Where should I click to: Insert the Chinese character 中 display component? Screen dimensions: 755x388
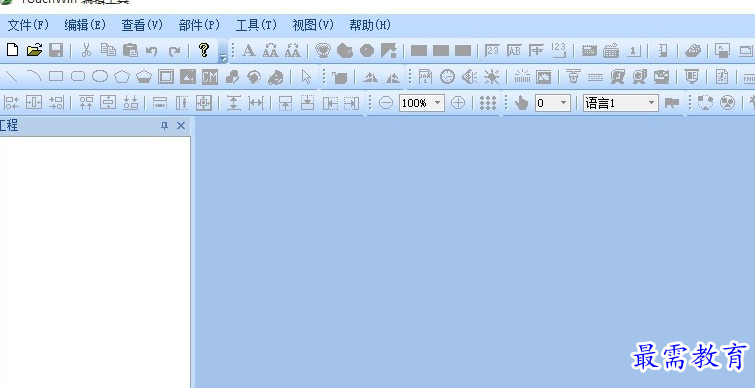coord(536,51)
